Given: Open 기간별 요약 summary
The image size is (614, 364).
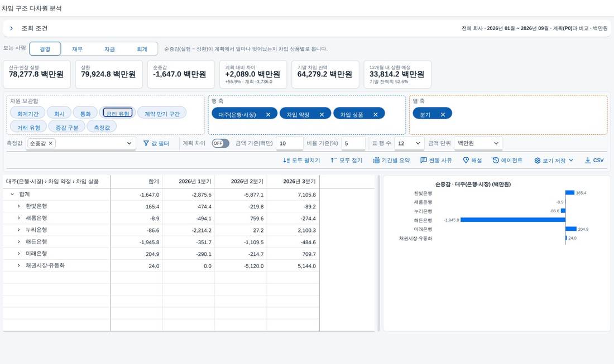Looking at the screenshot, I should click(391, 161).
